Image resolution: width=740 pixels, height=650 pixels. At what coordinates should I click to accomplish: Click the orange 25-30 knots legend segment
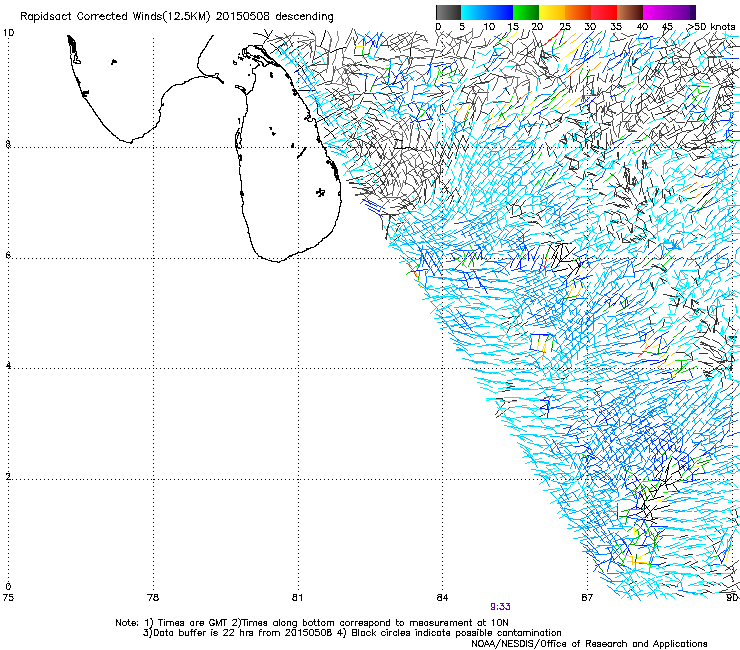click(578, 12)
